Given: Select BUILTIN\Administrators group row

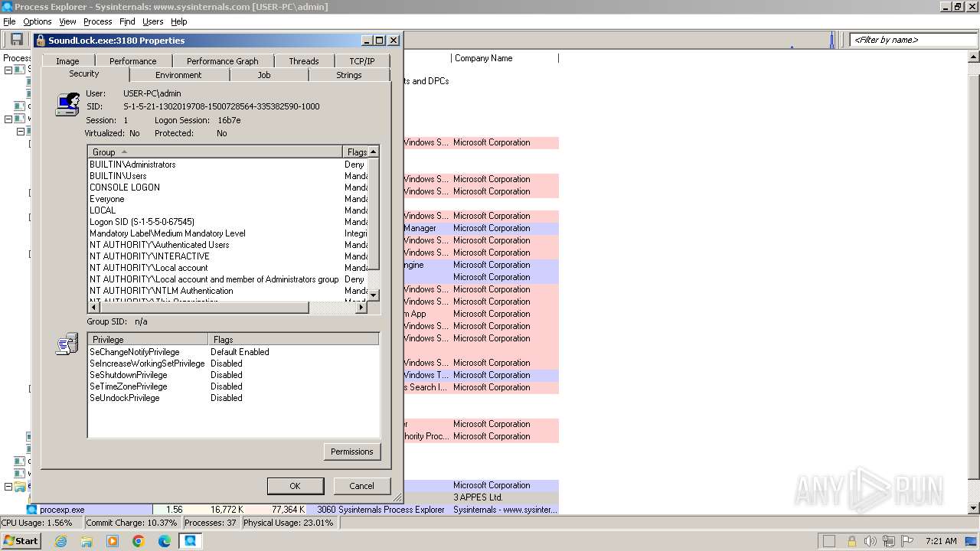Looking at the screenshot, I should pos(227,165).
